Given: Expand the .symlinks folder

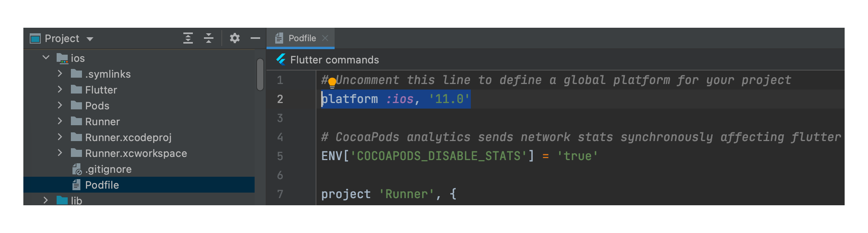Looking at the screenshot, I should tap(60, 74).
